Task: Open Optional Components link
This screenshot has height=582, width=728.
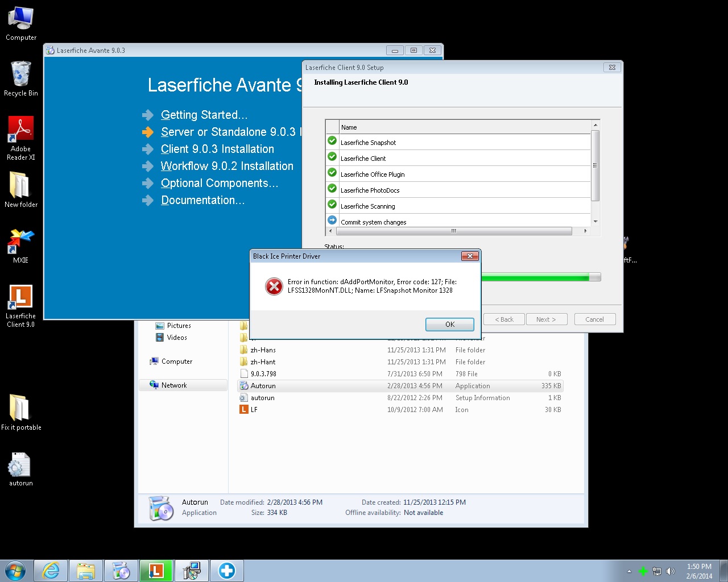Action: point(220,183)
